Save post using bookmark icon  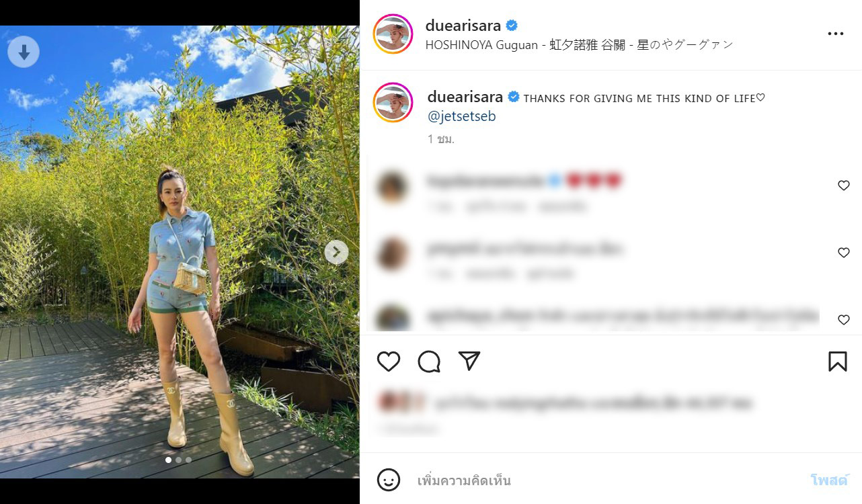837,362
